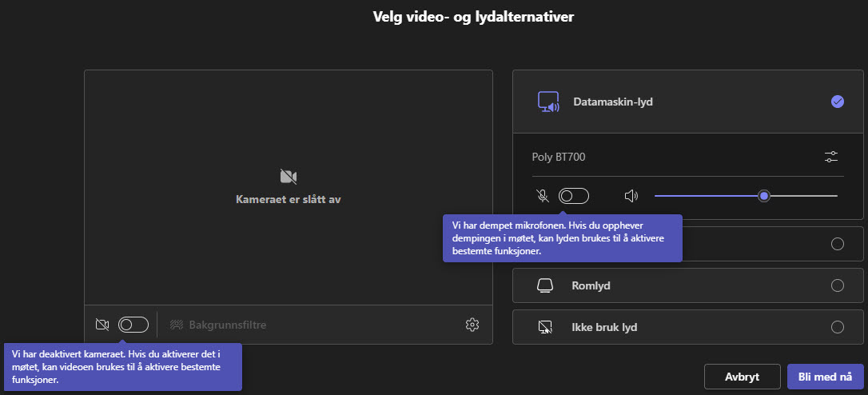Click the Bakgrunnsfiltre background effects icon
This screenshot has height=395, width=868.
[x=177, y=325]
